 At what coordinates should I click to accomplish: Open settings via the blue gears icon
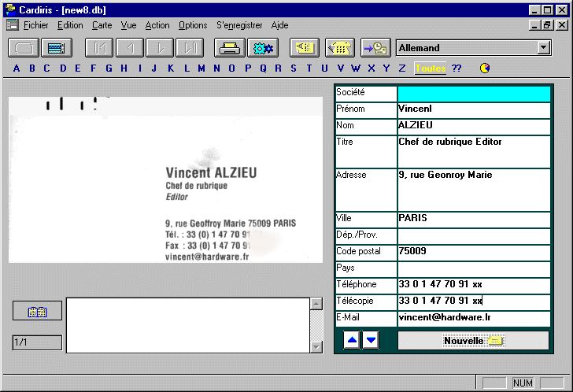coord(263,48)
